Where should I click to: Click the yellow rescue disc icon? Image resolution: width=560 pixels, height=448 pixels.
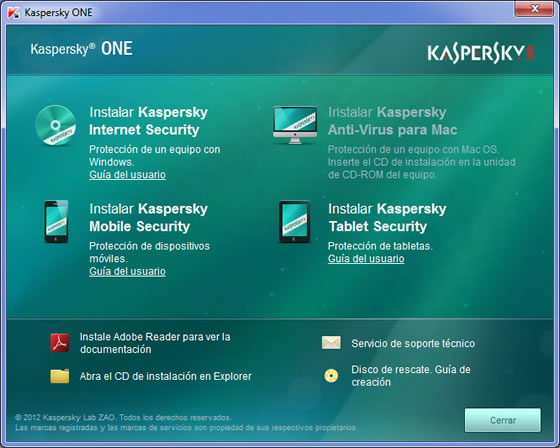click(x=331, y=376)
